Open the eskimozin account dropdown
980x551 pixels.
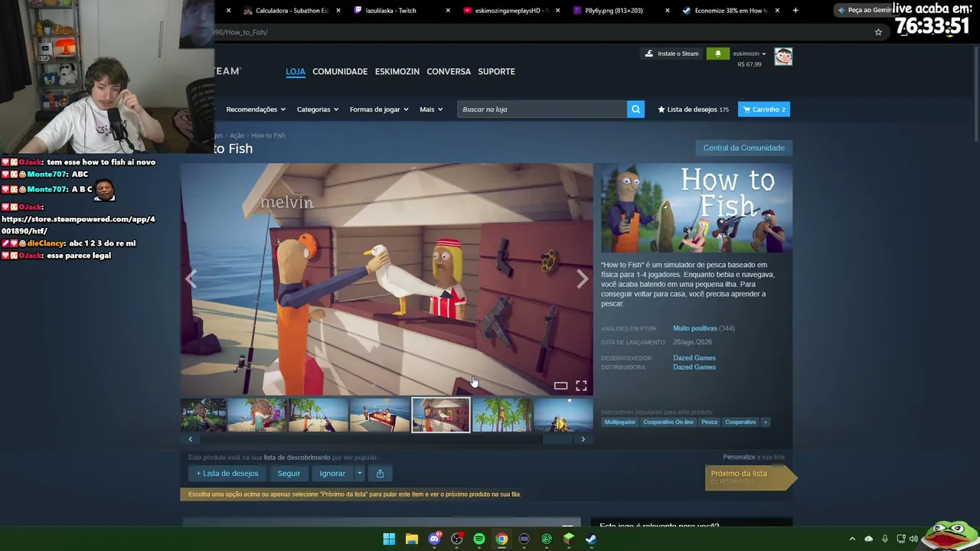click(x=750, y=54)
